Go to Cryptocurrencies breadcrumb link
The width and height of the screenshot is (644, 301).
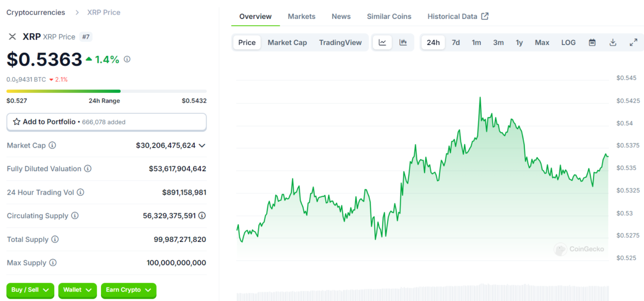pos(35,12)
